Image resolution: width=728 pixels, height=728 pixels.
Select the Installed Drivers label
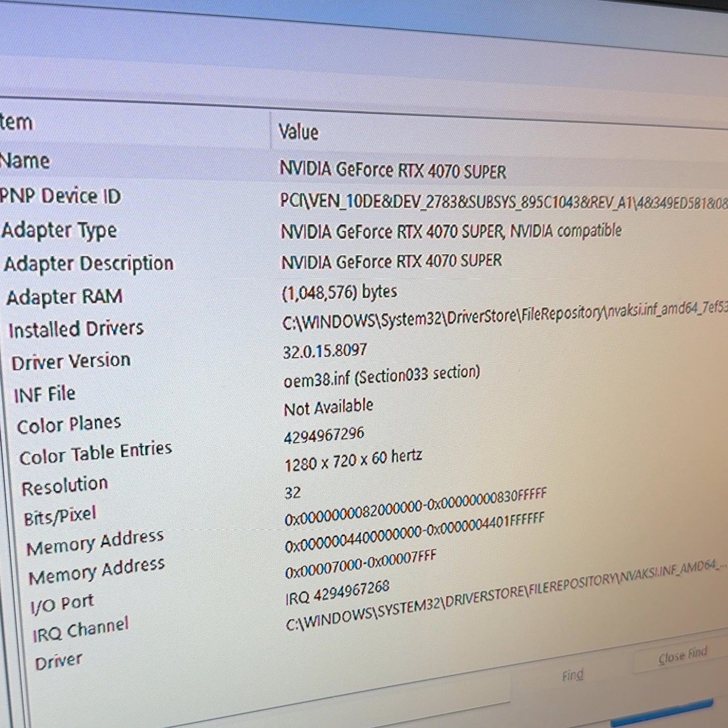(x=76, y=329)
